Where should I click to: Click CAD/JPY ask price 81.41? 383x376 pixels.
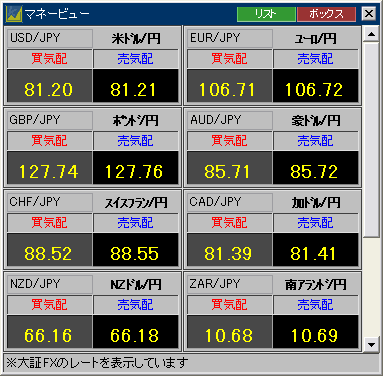(x=315, y=250)
